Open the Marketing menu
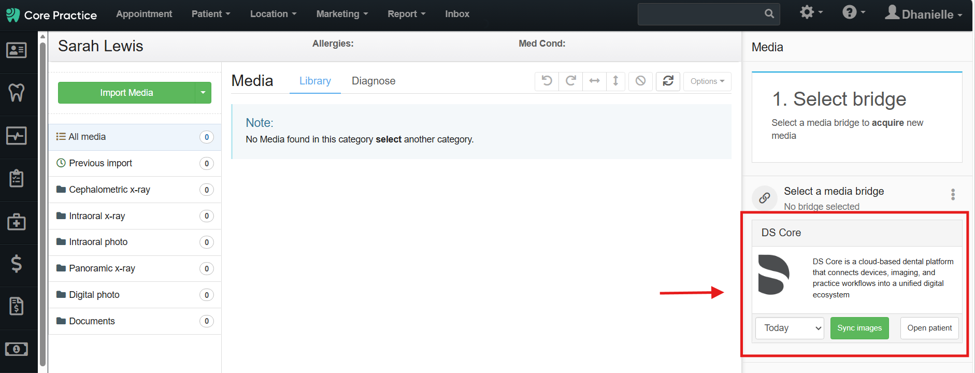 coord(342,14)
